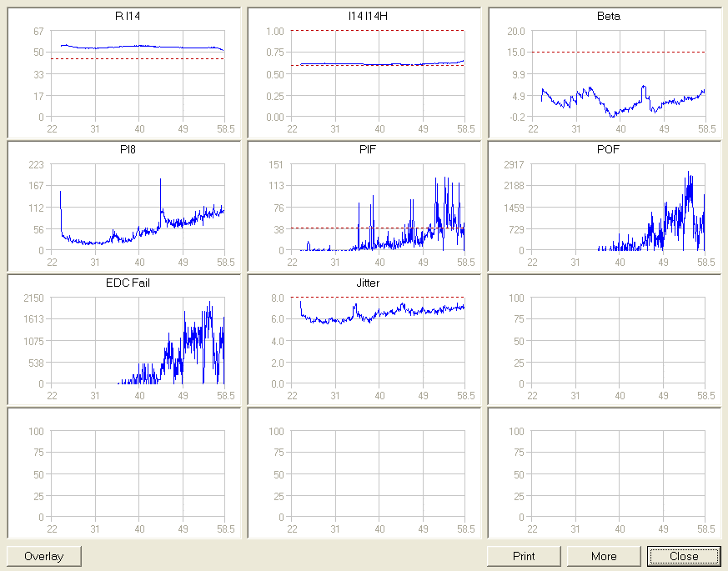Click the empty graph above Print button
The width and height of the screenshot is (728, 571).
point(621,473)
